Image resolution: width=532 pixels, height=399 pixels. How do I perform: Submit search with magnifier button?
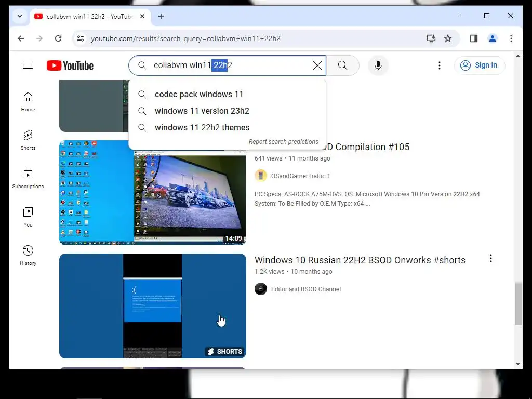[x=343, y=65]
